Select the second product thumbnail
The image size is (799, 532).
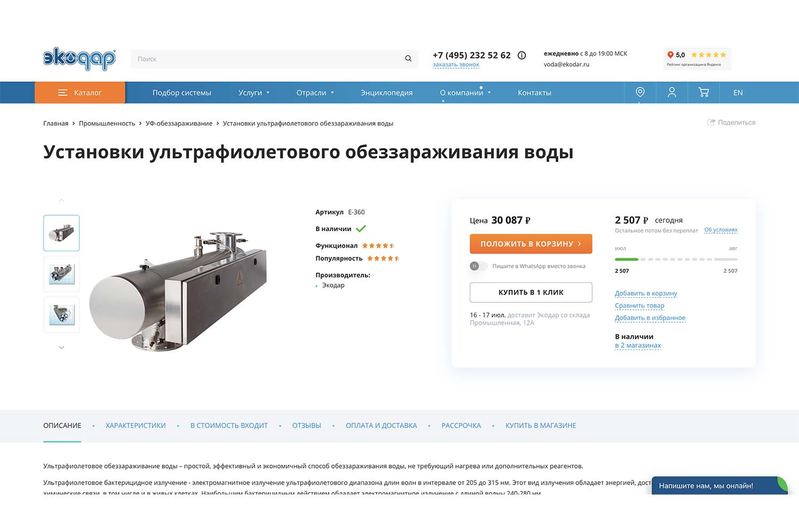61,274
